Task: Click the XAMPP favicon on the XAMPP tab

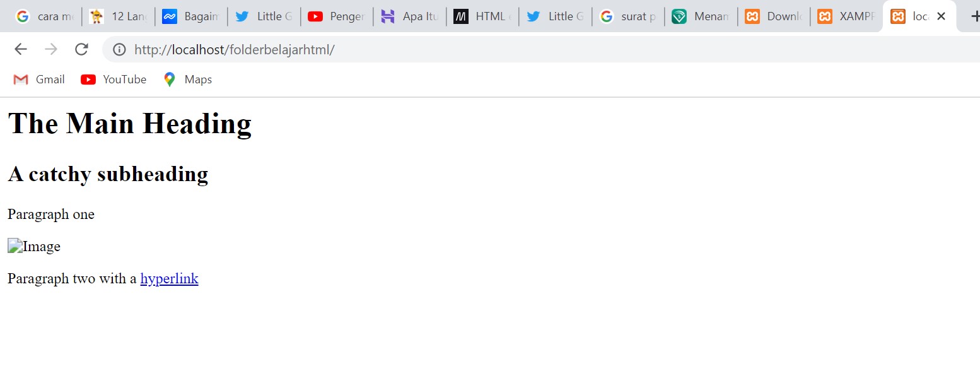Action: [x=825, y=16]
